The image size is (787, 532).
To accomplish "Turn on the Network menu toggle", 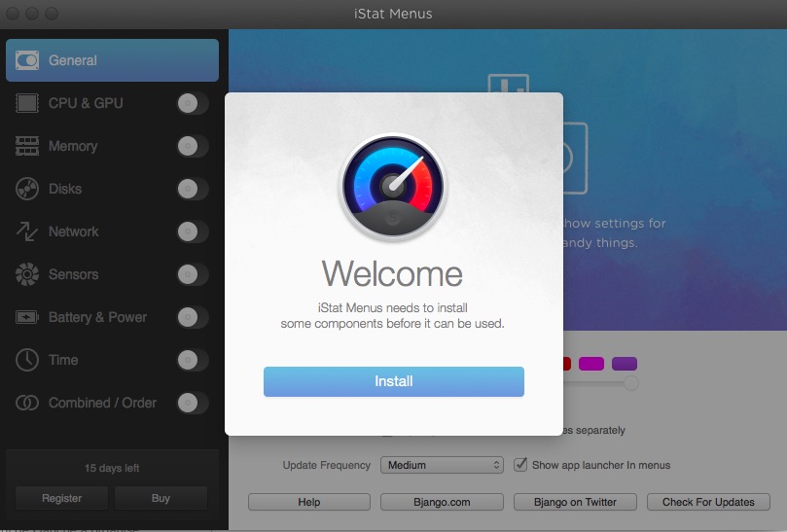I will (x=193, y=231).
